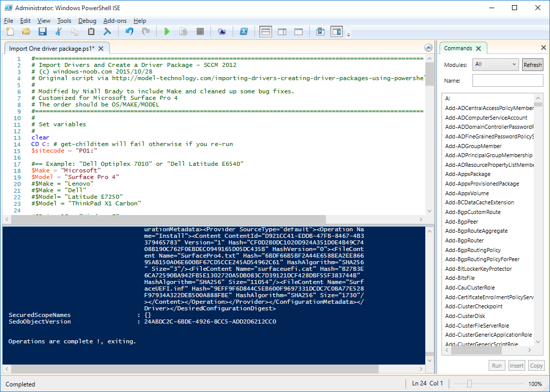
Task: Click the Ln 24 Col 1 status indicator
Action: coord(428,383)
